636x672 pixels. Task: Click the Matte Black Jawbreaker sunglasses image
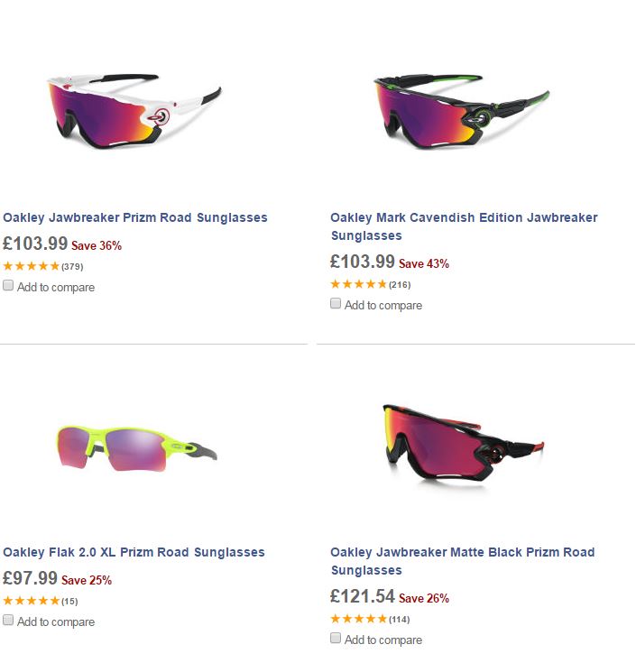click(x=461, y=446)
